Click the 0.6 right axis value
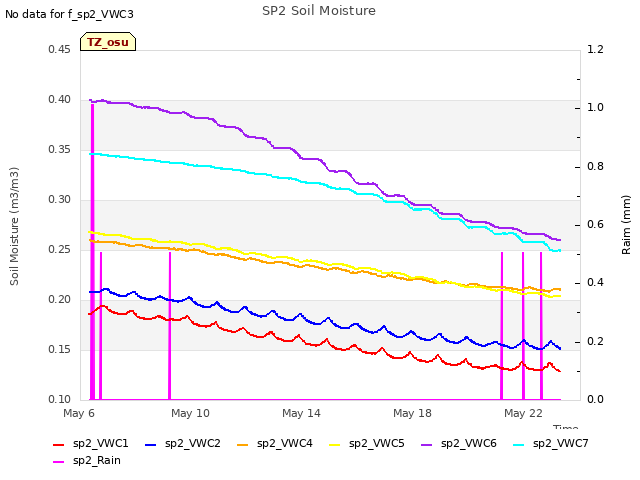This screenshot has height=480, width=640. click(596, 225)
